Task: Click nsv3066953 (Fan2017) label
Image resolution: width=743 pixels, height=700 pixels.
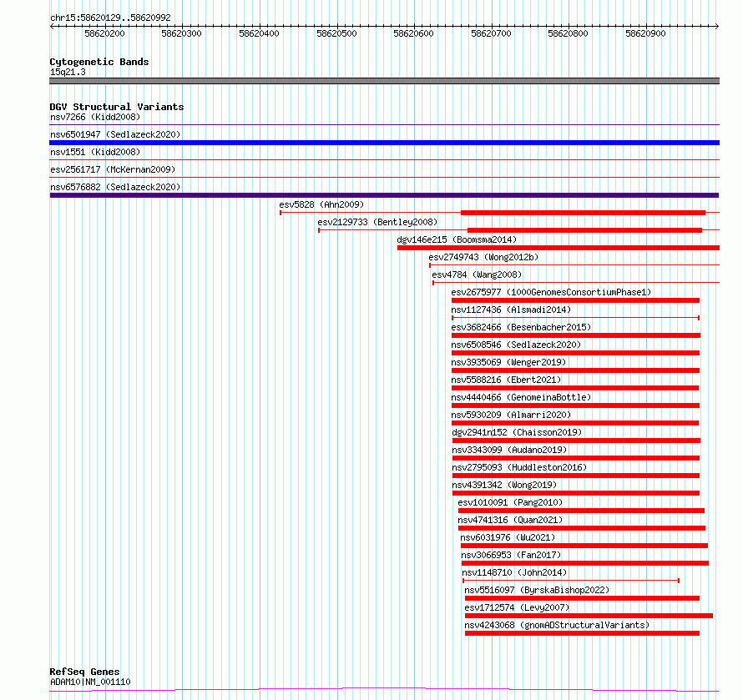Action: tap(511, 555)
